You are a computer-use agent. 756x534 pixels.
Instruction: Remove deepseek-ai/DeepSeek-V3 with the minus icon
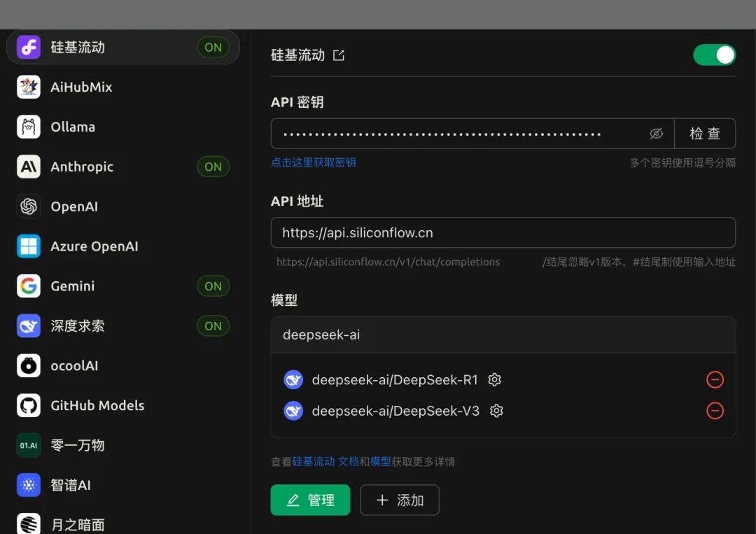pyautogui.click(x=715, y=411)
